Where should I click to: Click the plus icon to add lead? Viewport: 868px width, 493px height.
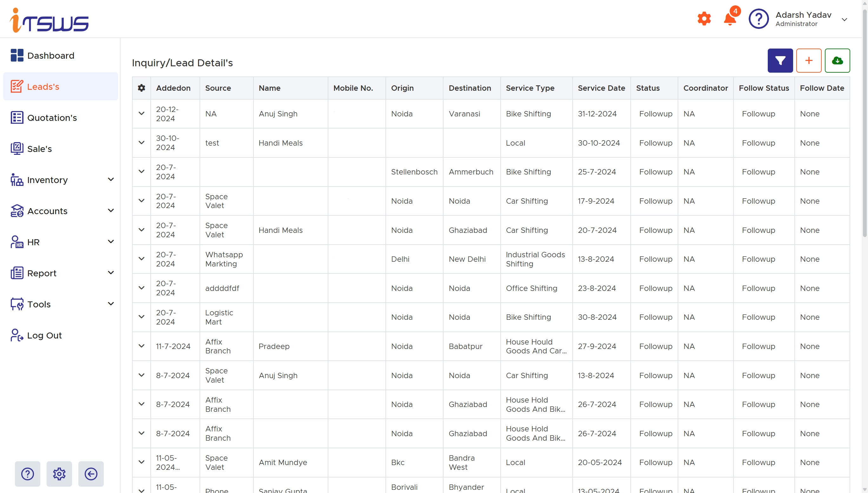pos(808,61)
